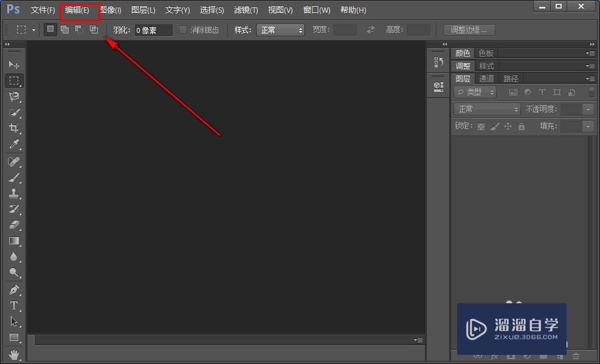600x364 pixels.
Task: Select the History Brush tool
Action: click(x=14, y=209)
